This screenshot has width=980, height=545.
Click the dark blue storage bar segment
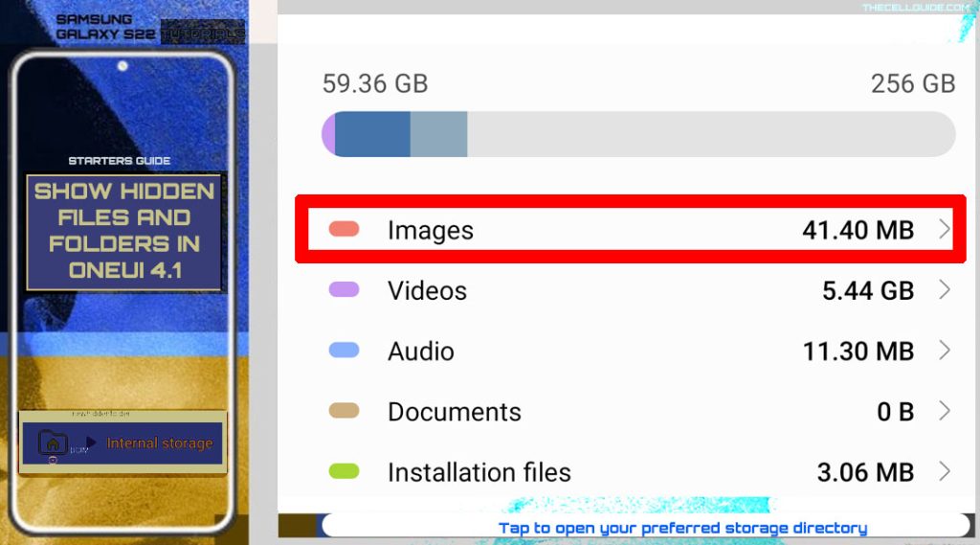[x=372, y=134]
